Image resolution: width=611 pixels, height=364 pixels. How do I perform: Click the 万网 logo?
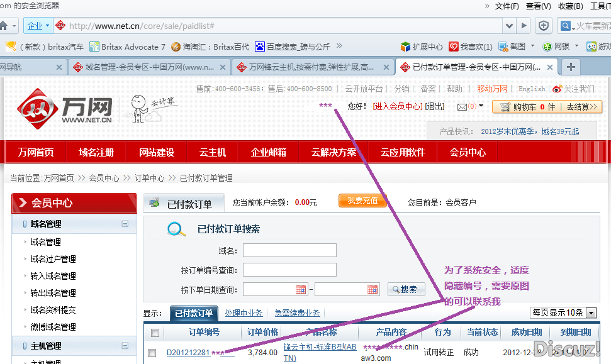(65, 109)
